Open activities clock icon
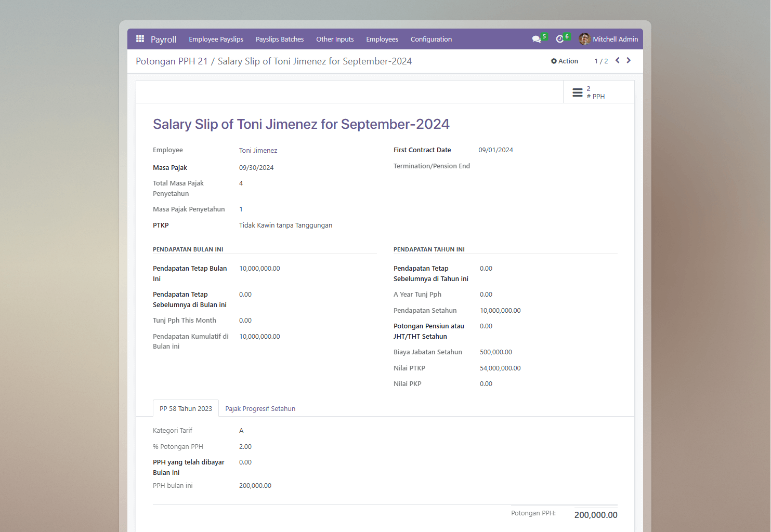 560,39
